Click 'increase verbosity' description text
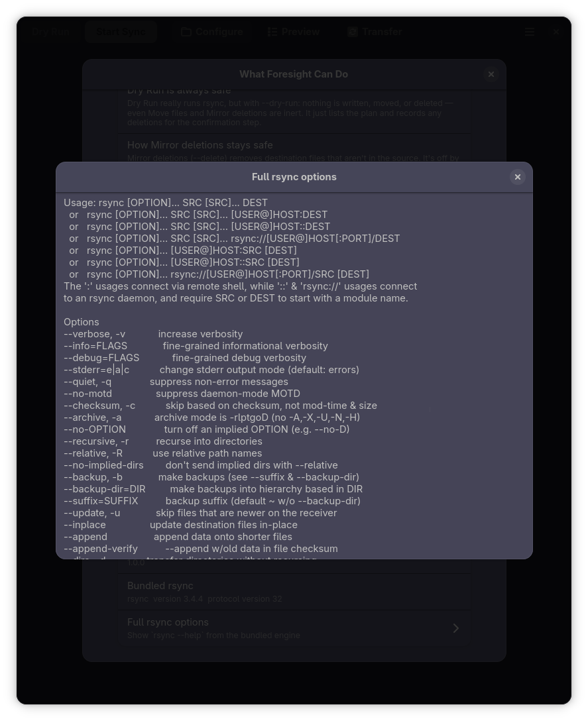 (200, 334)
